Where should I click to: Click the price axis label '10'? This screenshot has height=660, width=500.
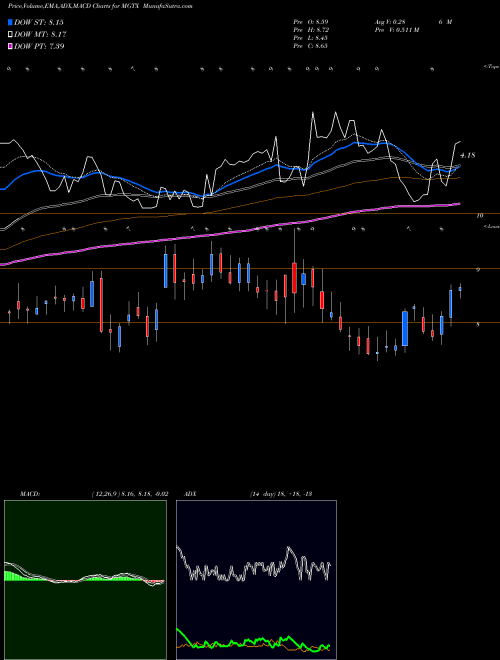tap(480, 216)
